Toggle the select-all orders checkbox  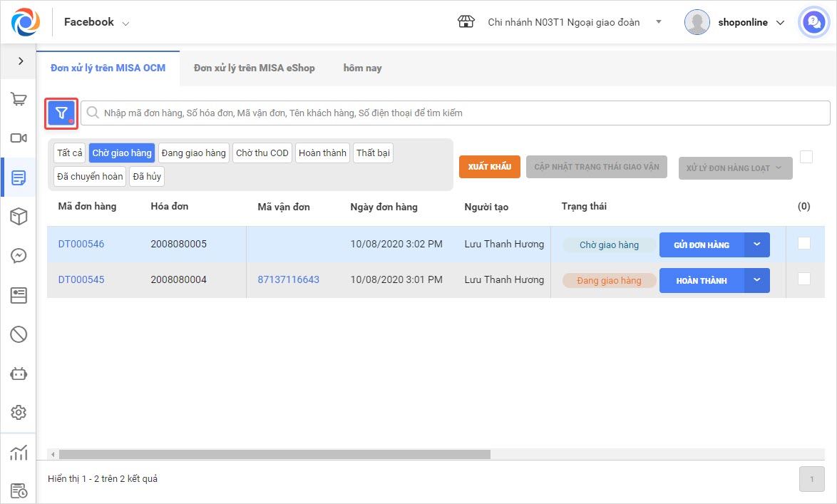click(806, 157)
